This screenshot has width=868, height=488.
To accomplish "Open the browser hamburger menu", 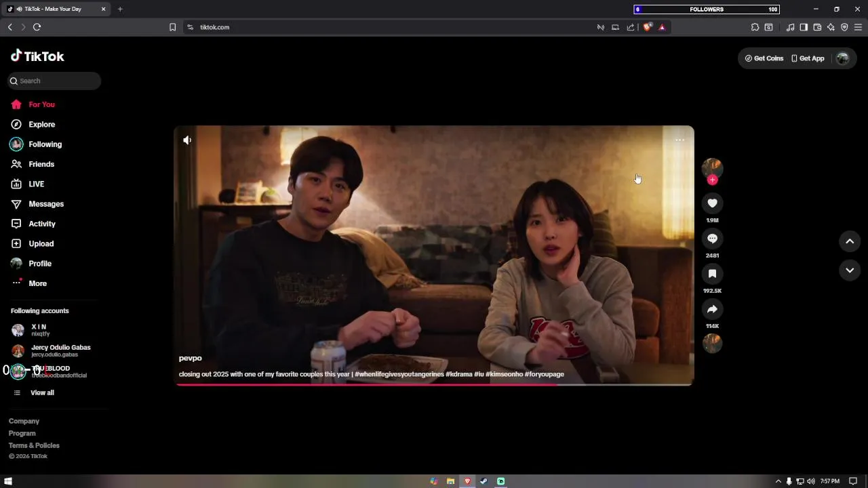I will click(858, 27).
